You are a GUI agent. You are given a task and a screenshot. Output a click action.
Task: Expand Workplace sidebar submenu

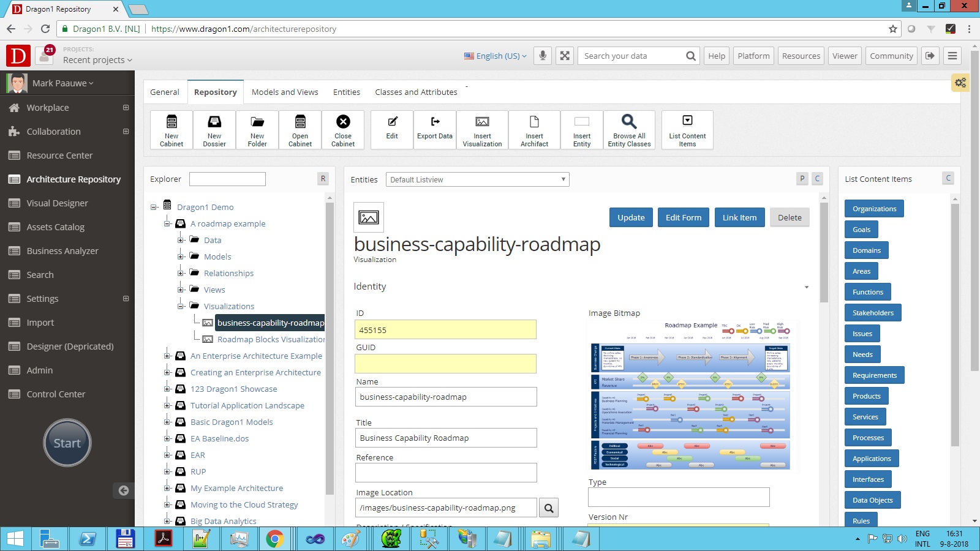[x=126, y=108]
